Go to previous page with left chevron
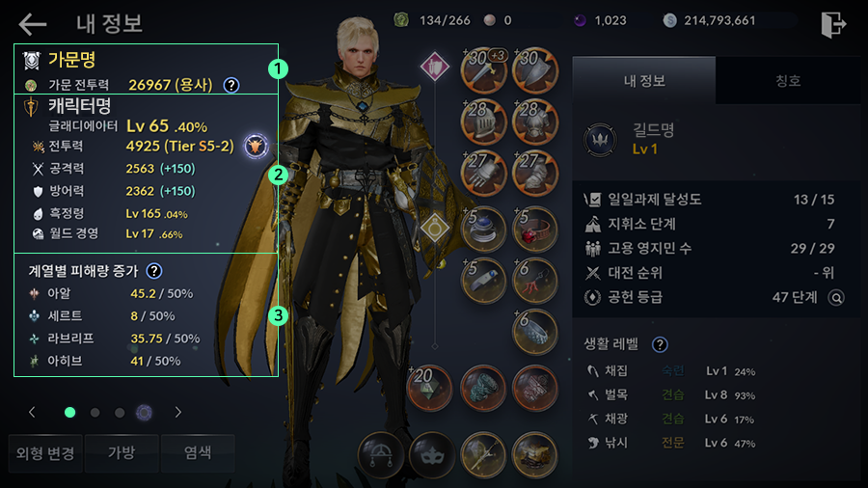The image size is (868, 488). click(32, 412)
